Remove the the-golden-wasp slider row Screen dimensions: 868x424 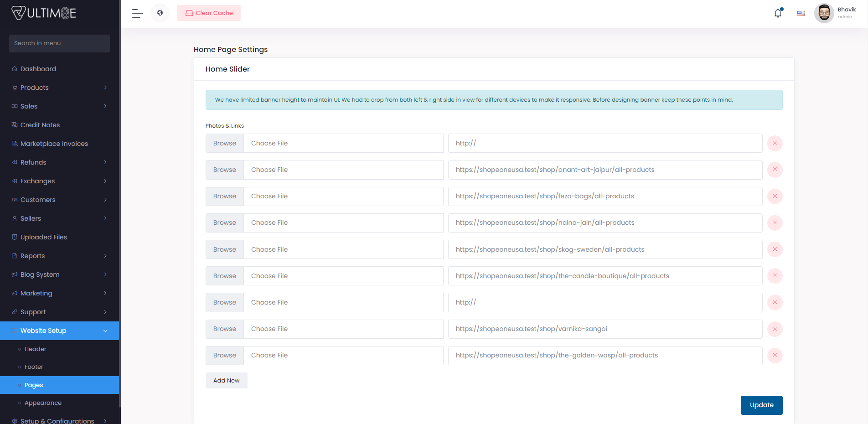[x=775, y=355]
